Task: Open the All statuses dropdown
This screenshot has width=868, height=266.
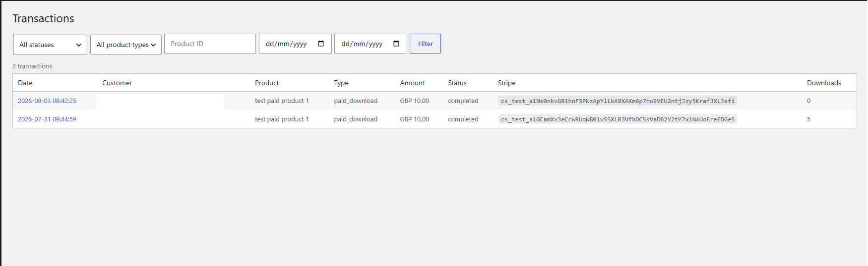Action: tap(50, 45)
